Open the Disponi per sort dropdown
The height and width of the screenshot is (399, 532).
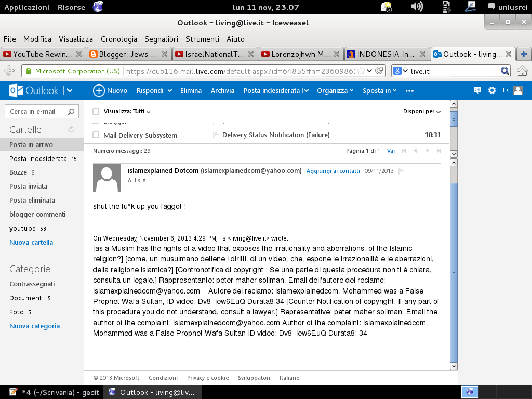click(422, 111)
